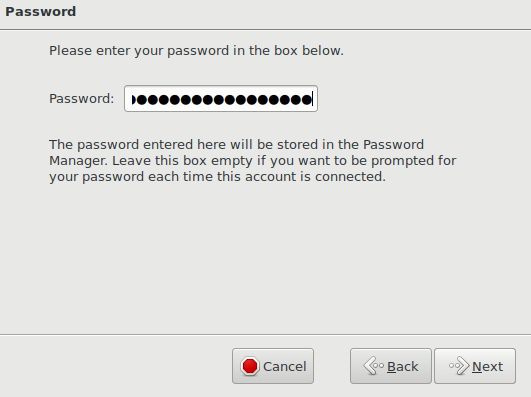
Task: Click the middle of the masked password dots
Action: pos(222,100)
